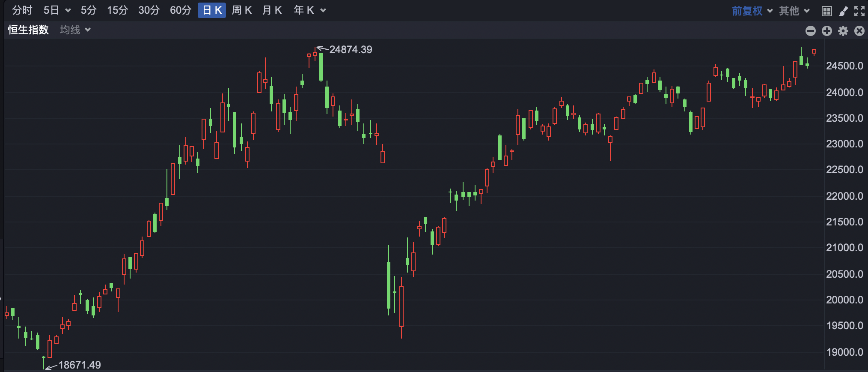Switch to 年K yearly candlestick view

(304, 10)
